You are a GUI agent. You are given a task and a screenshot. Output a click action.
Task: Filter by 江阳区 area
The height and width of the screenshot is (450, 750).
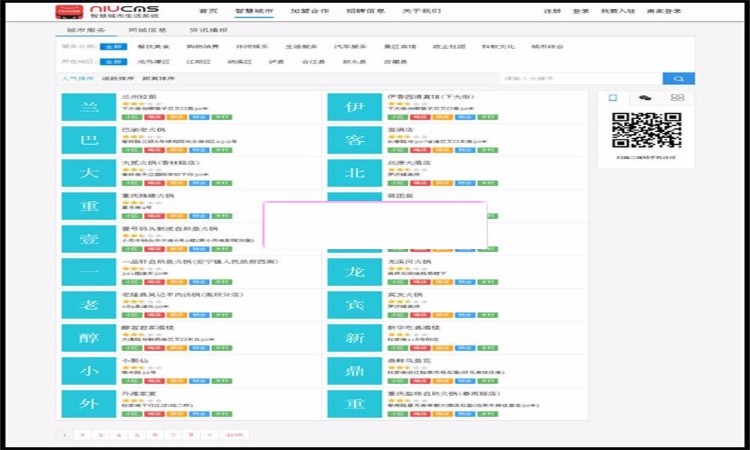click(x=198, y=62)
